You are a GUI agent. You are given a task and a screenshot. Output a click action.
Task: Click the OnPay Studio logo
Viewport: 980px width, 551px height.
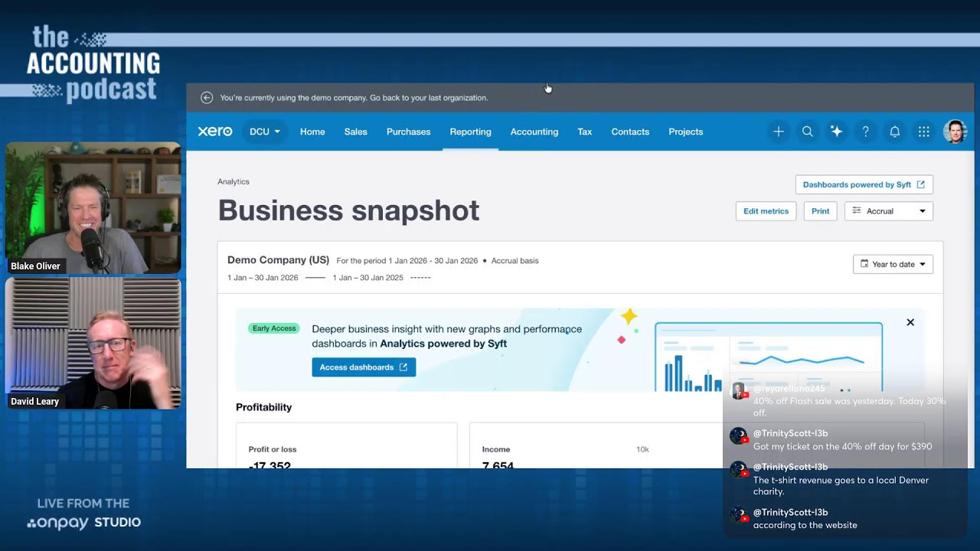[84, 523]
